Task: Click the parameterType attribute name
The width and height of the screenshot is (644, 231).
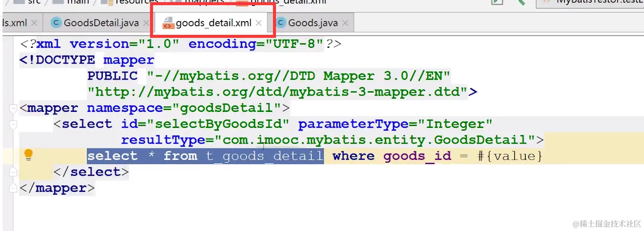Action: coord(353,124)
